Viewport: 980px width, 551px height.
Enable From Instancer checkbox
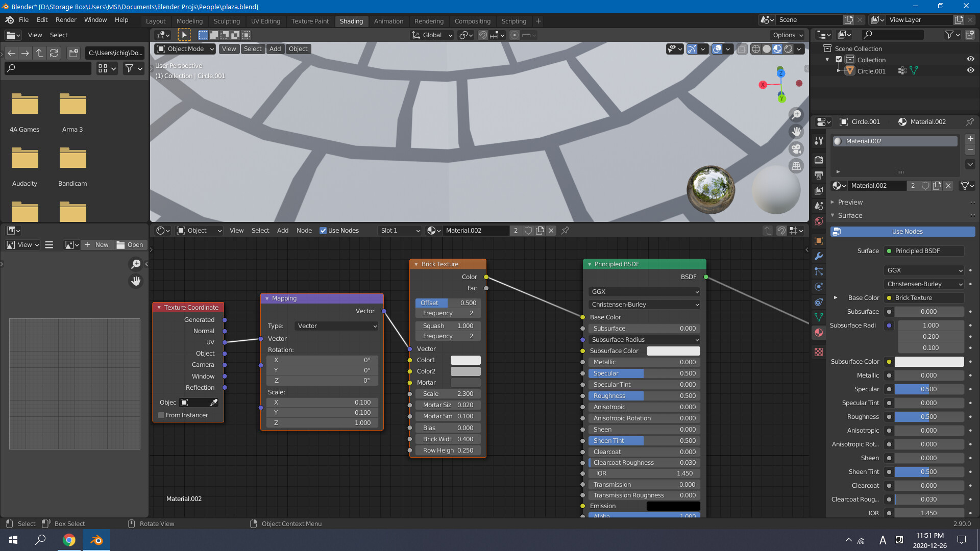[161, 415]
